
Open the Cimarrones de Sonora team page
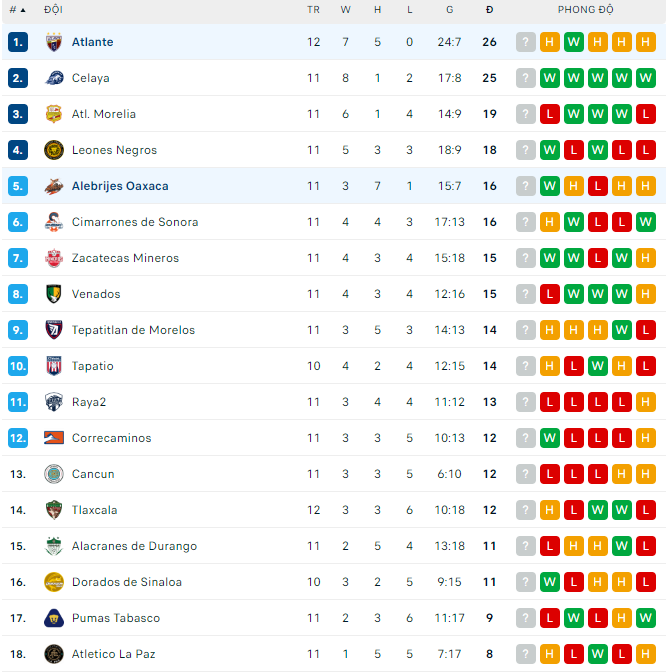coord(135,222)
